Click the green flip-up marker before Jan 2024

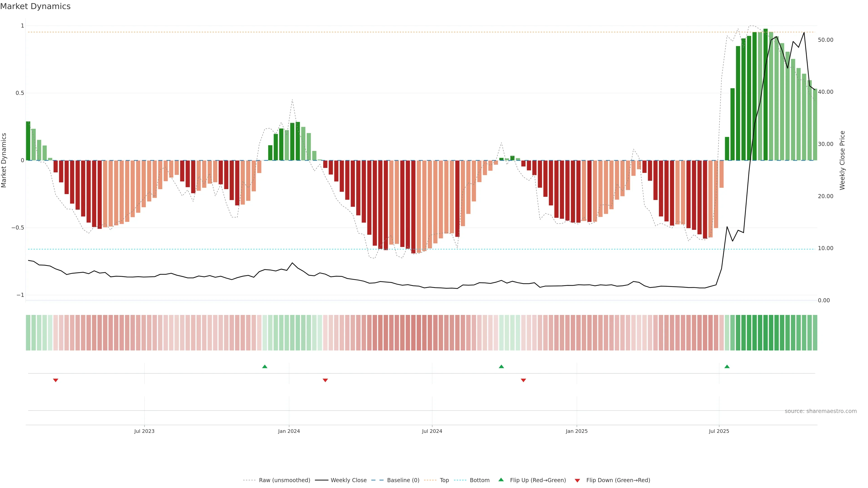(x=264, y=366)
